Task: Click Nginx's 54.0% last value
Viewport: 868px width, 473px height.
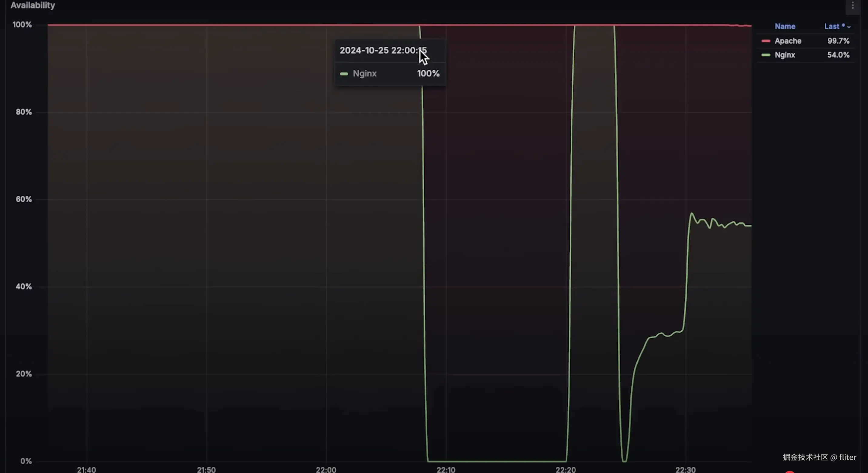Action: click(838, 55)
